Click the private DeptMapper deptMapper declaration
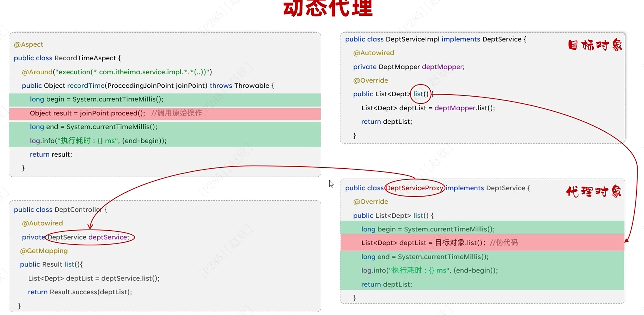Image resolution: width=644 pixels, height=315 pixels. click(x=409, y=67)
